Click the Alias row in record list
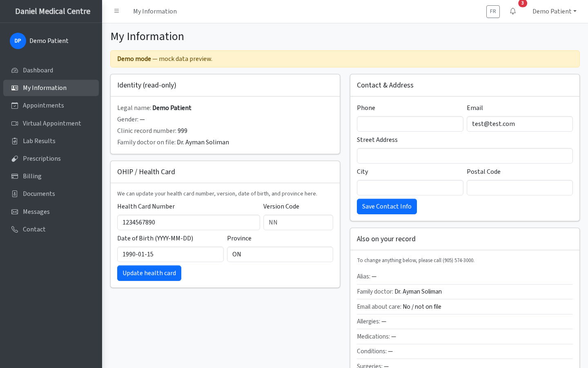588x368 pixels. point(465,277)
